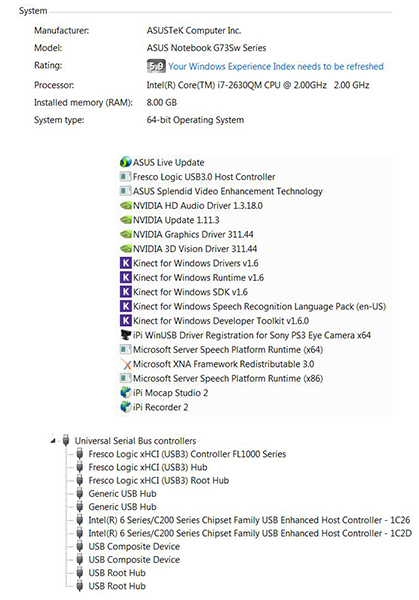
Task: Click the Fresco Logic FL1000 Series device icon
Action: click(80, 454)
